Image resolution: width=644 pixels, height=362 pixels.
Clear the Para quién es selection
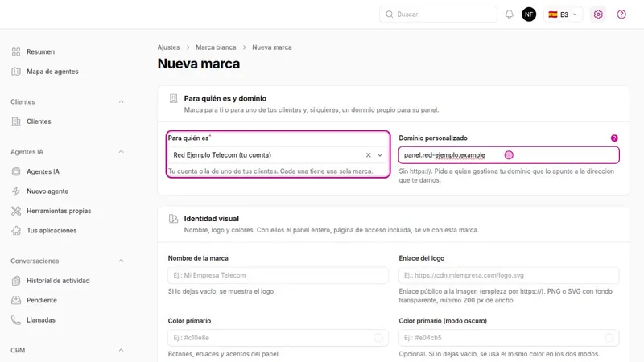(x=369, y=155)
